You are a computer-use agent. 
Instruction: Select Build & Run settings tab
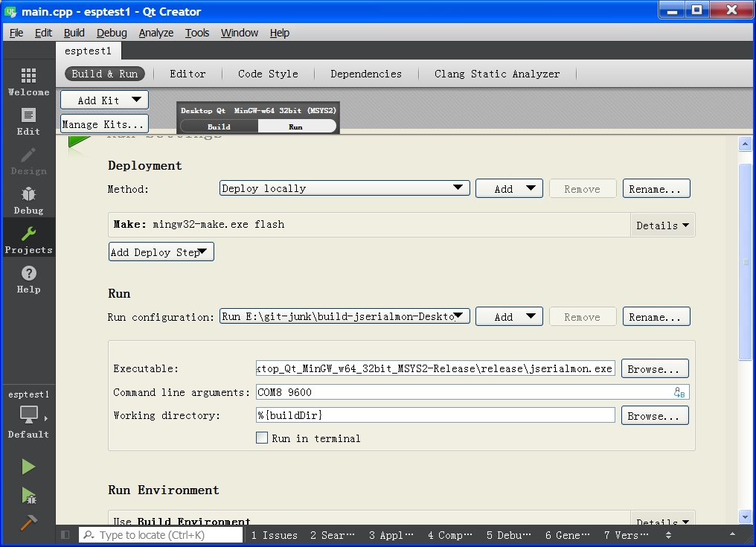pyautogui.click(x=105, y=74)
